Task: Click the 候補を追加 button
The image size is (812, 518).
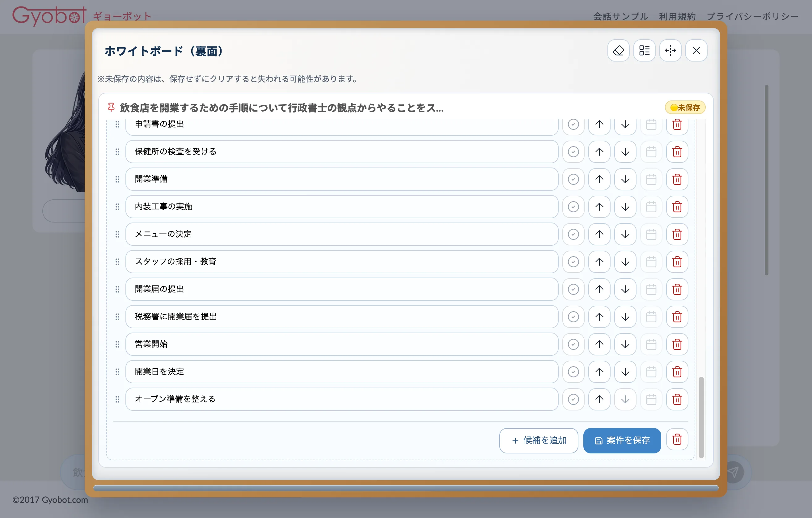Action: tap(539, 440)
